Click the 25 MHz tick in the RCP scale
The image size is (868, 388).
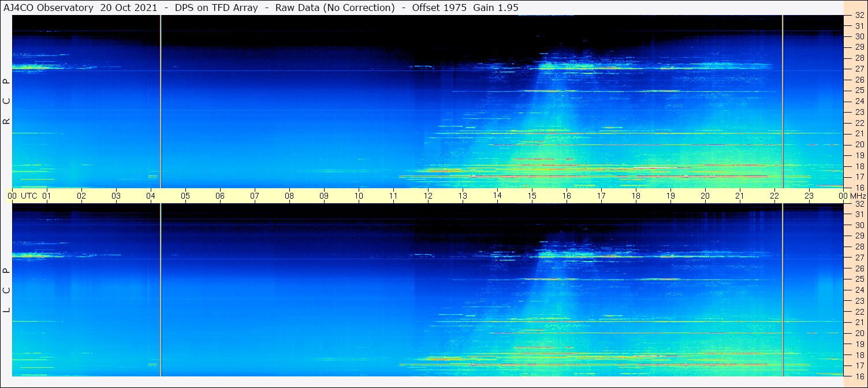coord(859,90)
